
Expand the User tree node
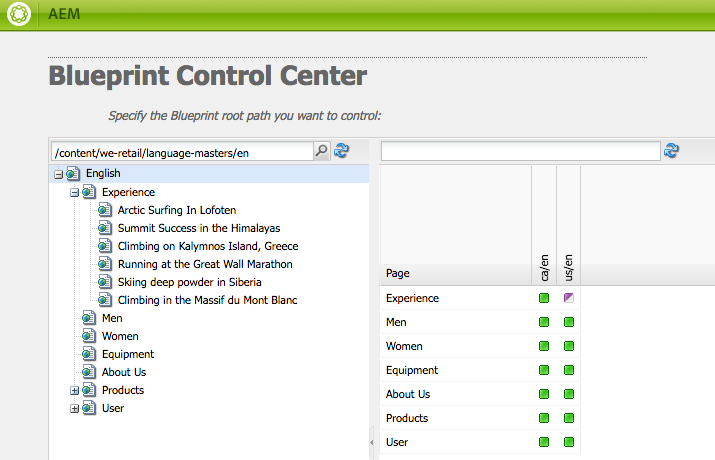[74, 408]
